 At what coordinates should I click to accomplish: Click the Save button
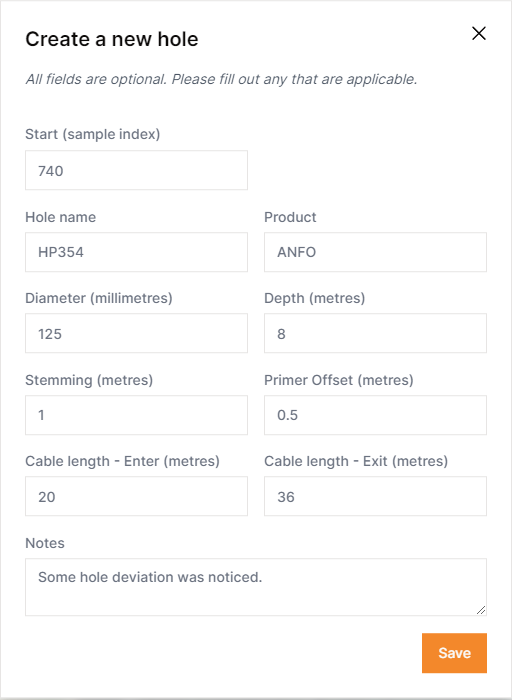pos(454,653)
